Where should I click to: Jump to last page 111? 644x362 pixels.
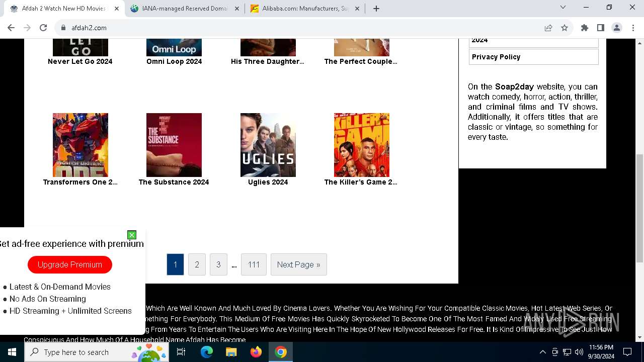pyautogui.click(x=254, y=264)
